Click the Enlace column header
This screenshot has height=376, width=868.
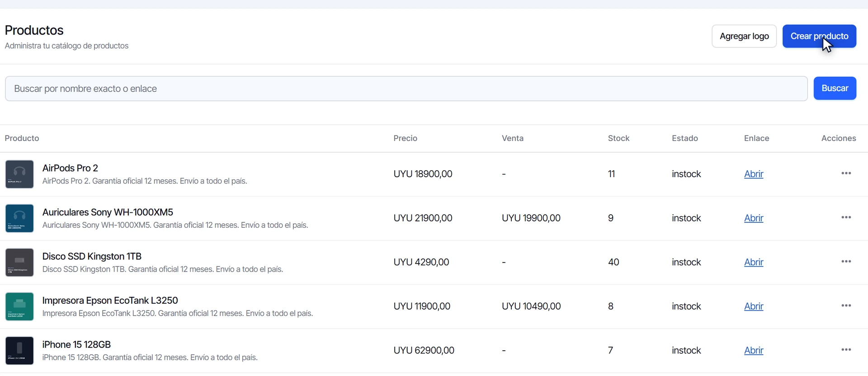point(756,138)
